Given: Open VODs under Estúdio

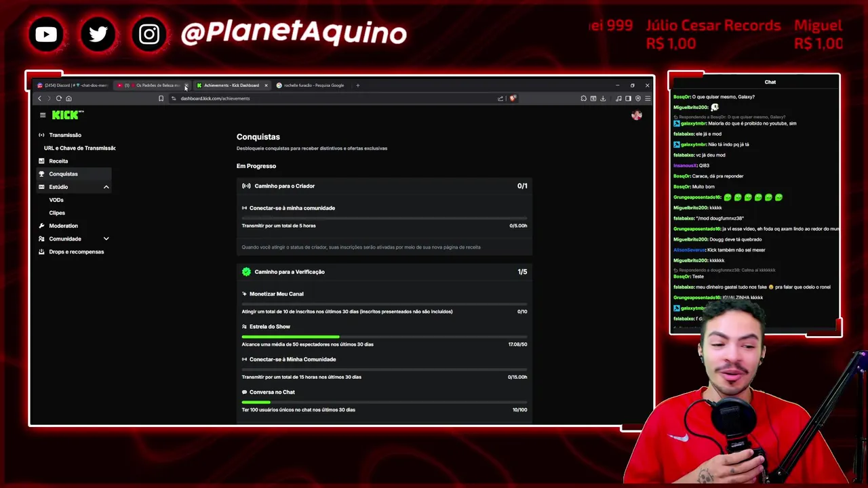Looking at the screenshot, I should click(56, 200).
